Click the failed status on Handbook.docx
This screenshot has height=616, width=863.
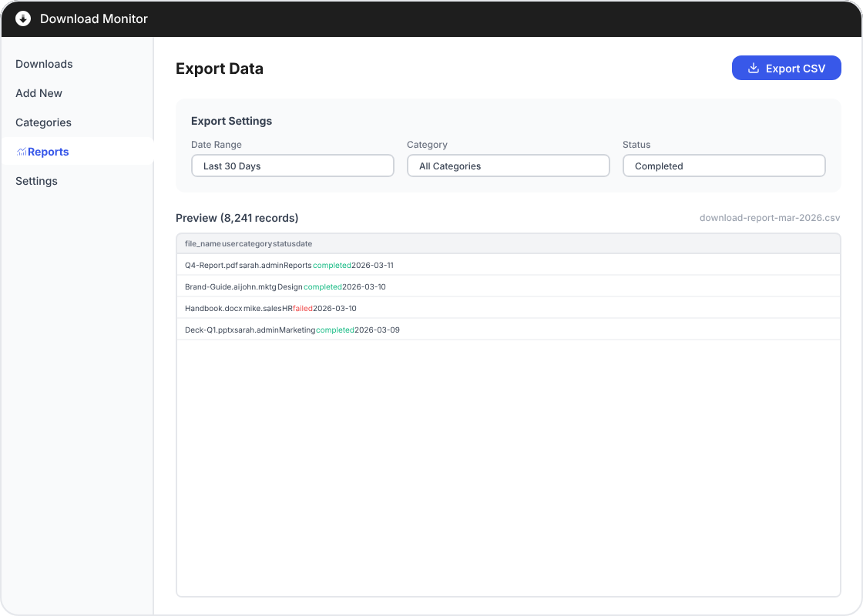pyautogui.click(x=301, y=308)
